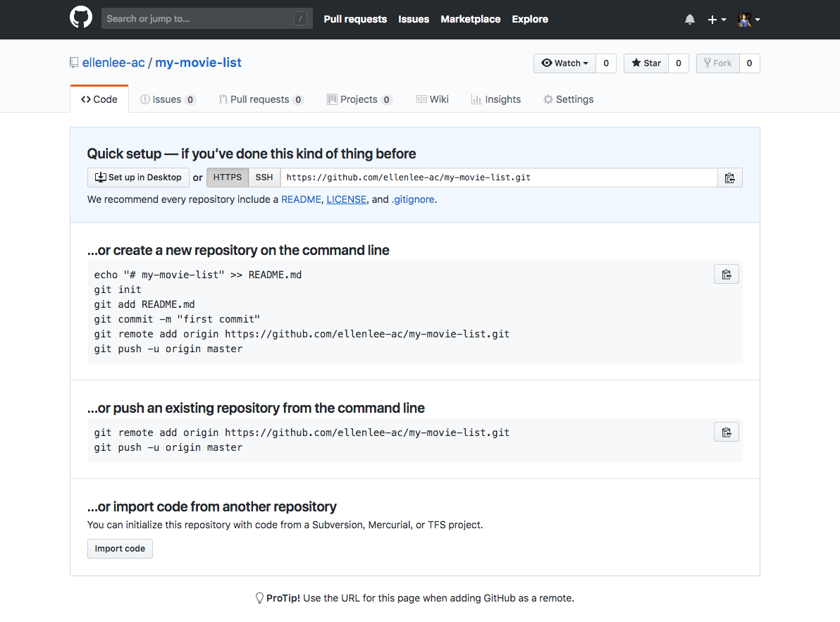Star the repository
The image size is (840, 622).
tap(646, 63)
